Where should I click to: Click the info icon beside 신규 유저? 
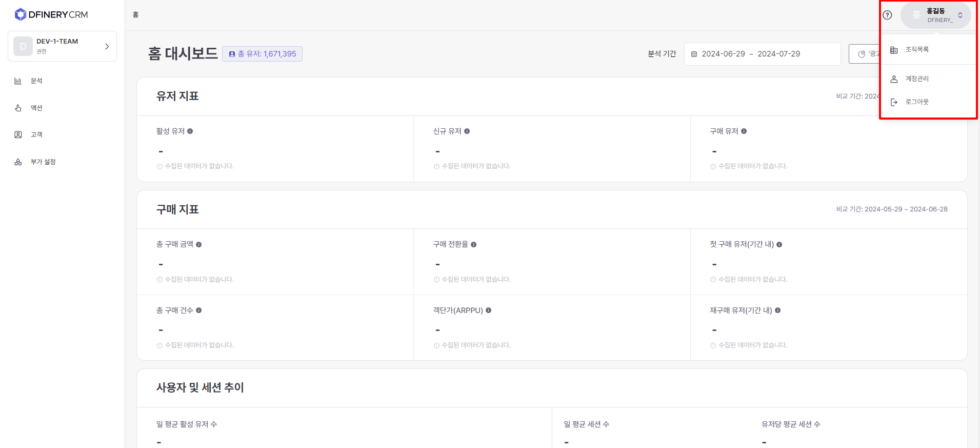click(467, 131)
